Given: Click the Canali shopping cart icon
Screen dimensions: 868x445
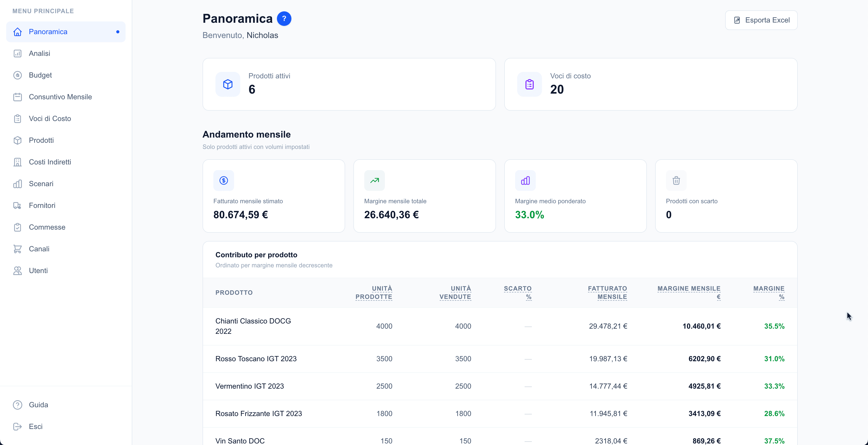Looking at the screenshot, I should click(x=18, y=249).
